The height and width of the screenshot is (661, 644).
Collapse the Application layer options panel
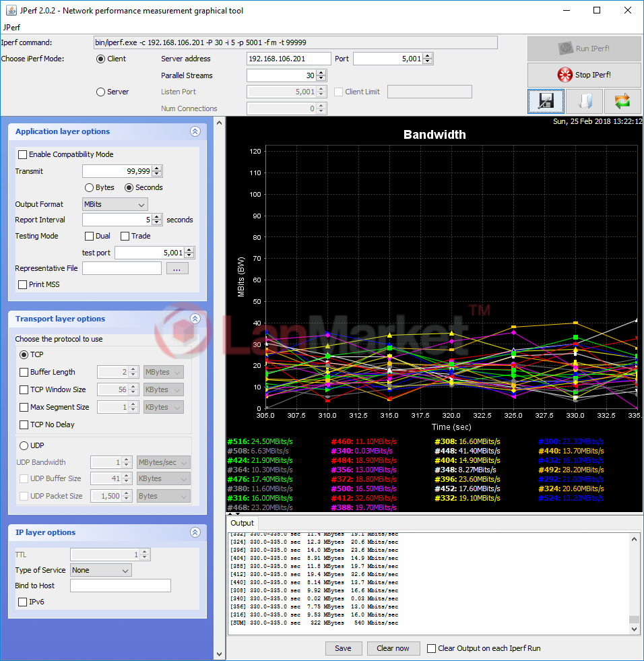pos(195,132)
